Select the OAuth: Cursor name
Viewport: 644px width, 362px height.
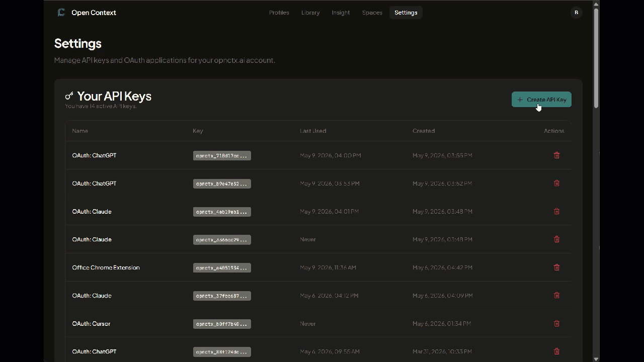tap(91, 324)
